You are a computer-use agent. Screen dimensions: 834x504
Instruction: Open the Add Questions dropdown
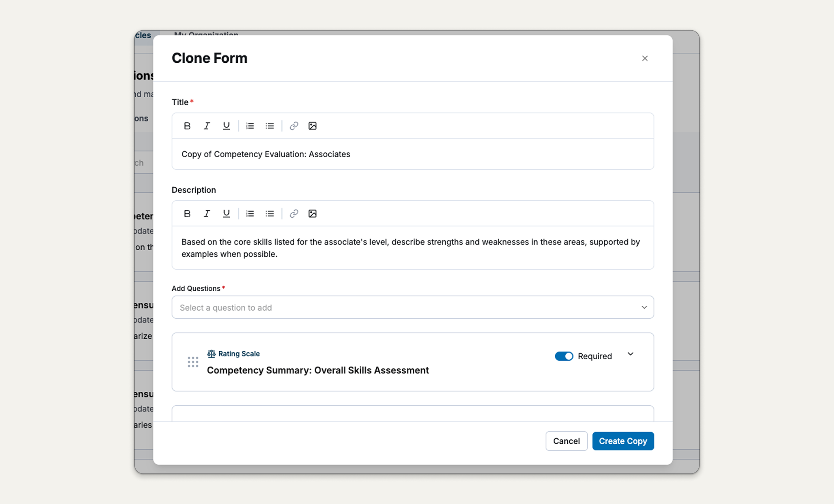click(413, 307)
